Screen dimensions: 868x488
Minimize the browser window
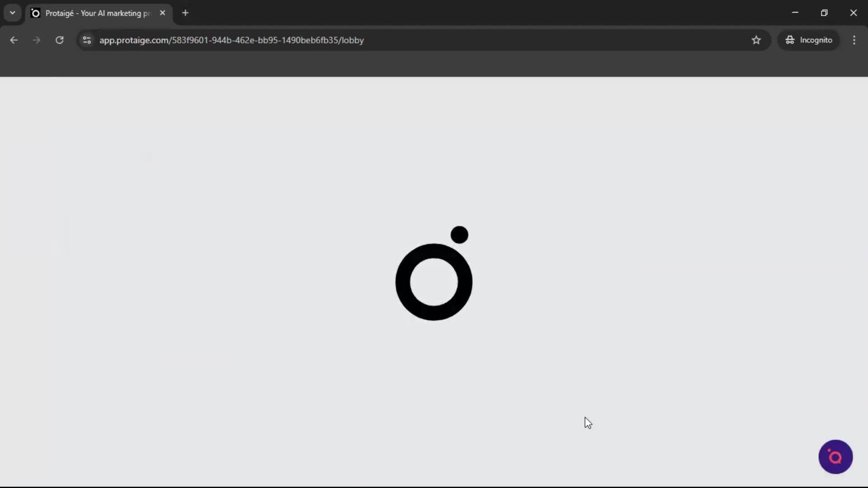(x=795, y=13)
